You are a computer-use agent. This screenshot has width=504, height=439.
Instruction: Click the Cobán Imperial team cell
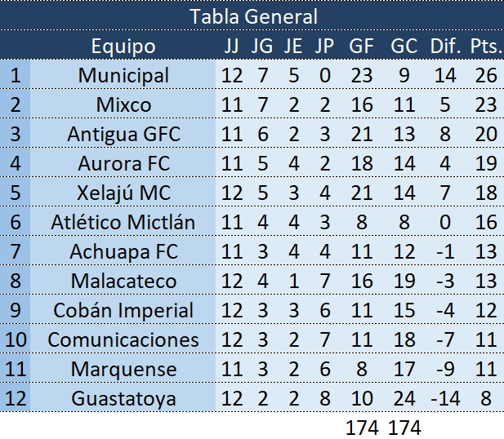point(123,310)
